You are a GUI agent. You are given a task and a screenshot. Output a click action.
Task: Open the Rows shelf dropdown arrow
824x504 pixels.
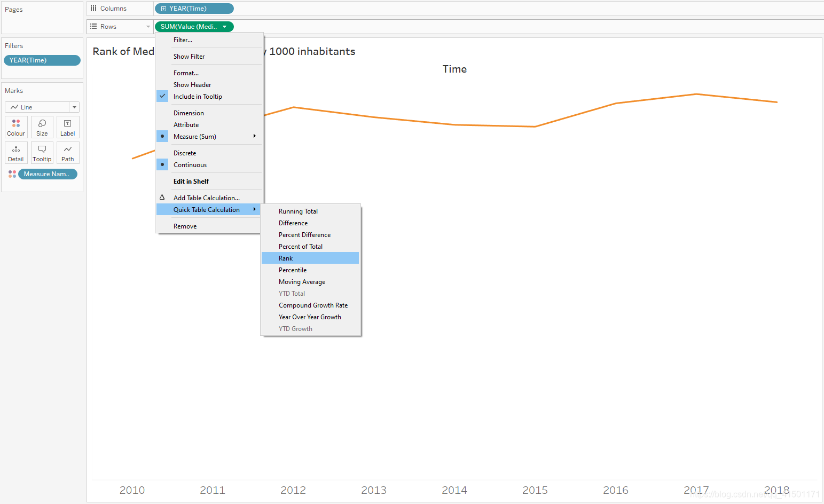(148, 27)
